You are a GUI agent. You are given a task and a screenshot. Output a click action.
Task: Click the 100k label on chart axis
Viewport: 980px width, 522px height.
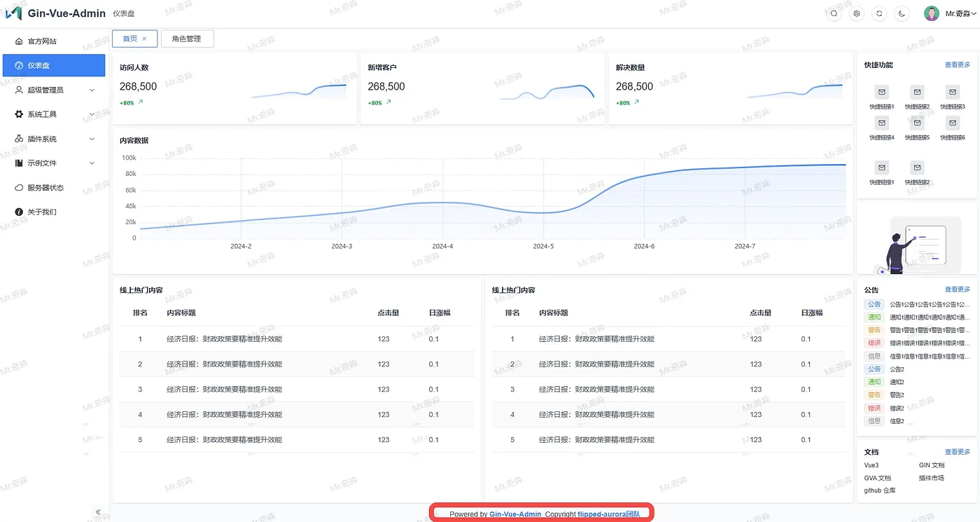click(129, 158)
